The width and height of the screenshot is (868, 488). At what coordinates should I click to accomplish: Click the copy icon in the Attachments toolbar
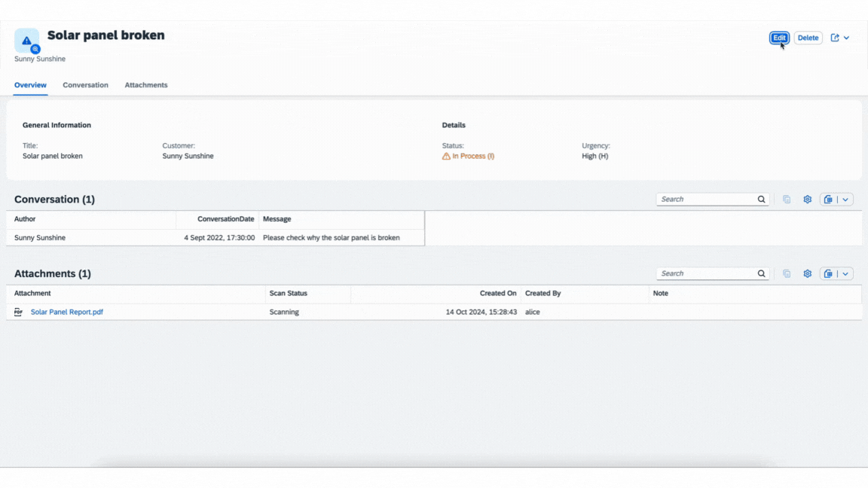pyautogui.click(x=787, y=273)
